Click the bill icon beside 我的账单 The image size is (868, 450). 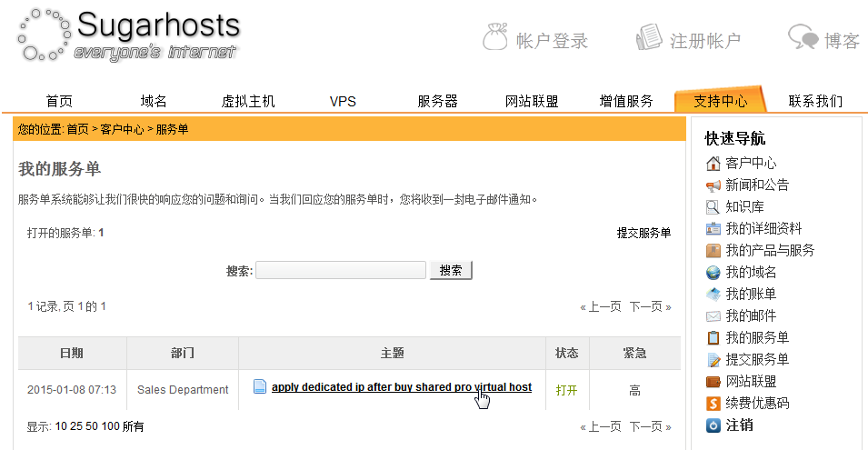tap(713, 295)
